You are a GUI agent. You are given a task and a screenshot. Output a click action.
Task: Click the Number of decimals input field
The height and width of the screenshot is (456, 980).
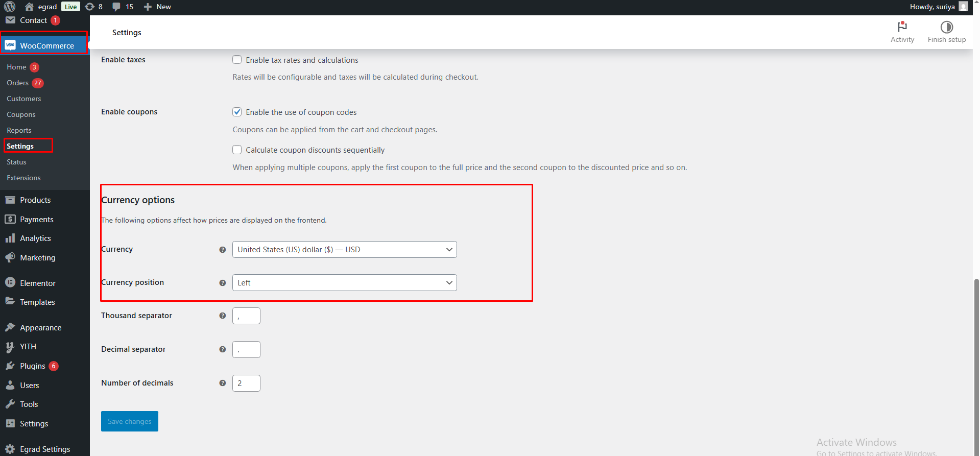pyautogui.click(x=246, y=383)
